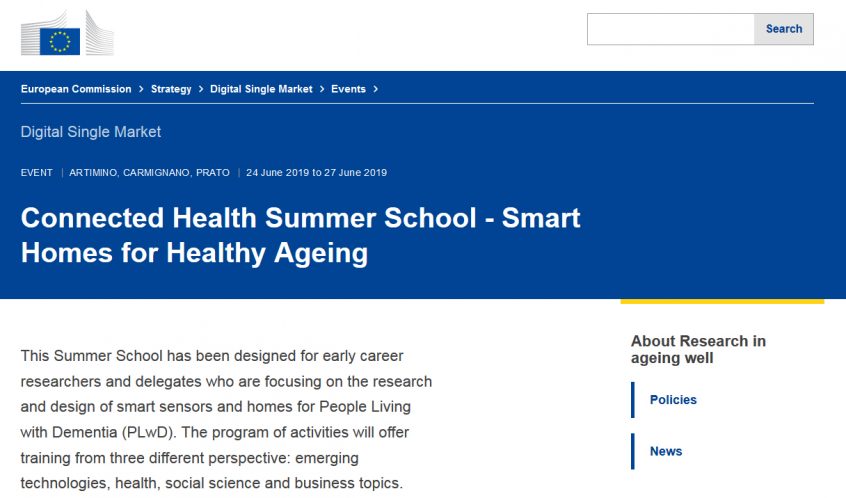Click the Connected Health Summer School heading
The width and height of the screenshot is (846, 498).
coord(301,235)
